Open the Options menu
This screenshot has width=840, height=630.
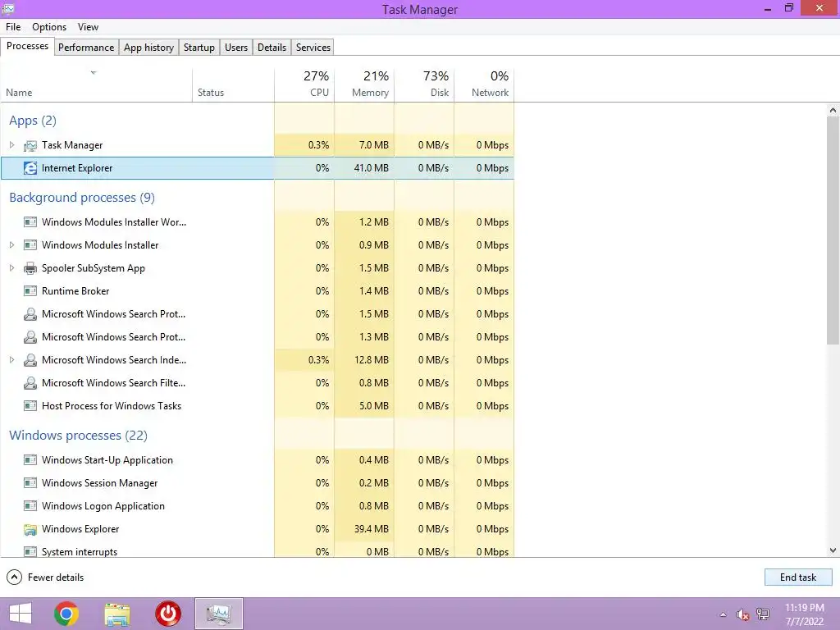tap(49, 27)
